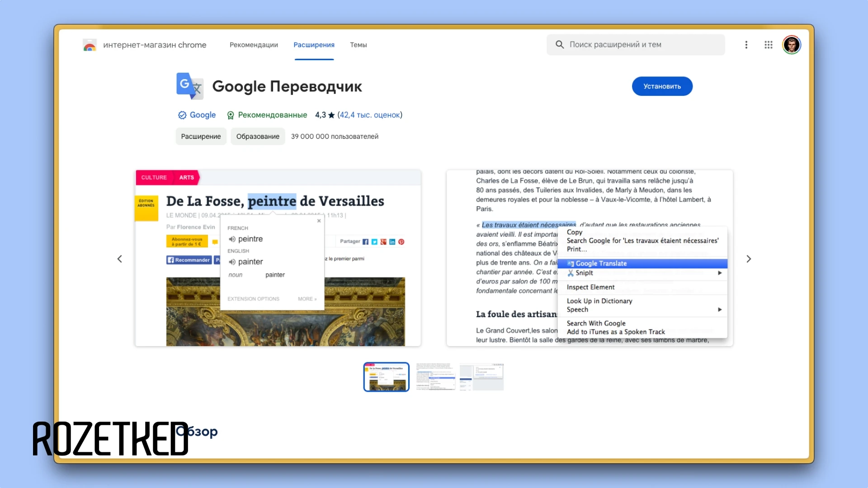Image resolution: width=868 pixels, height=488 pixels.
Task: Open the three-dot options menu
Action: click(746, 45)
